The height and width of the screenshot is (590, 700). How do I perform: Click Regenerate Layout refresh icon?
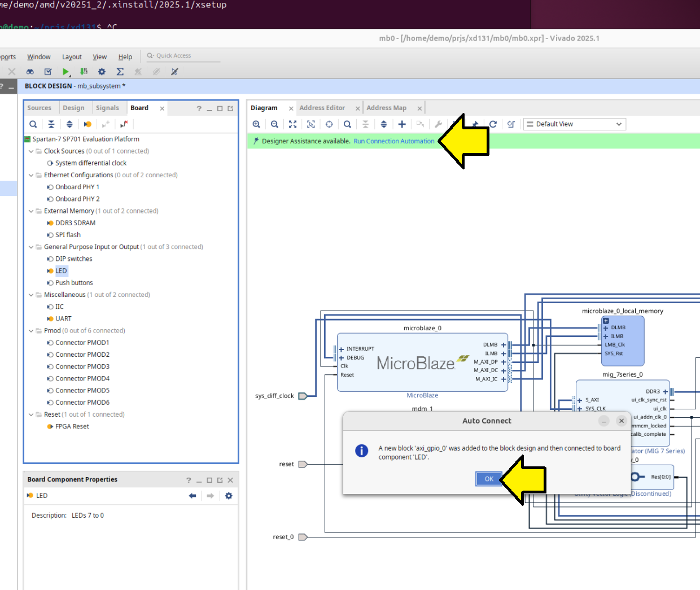[x=493, y=124]
